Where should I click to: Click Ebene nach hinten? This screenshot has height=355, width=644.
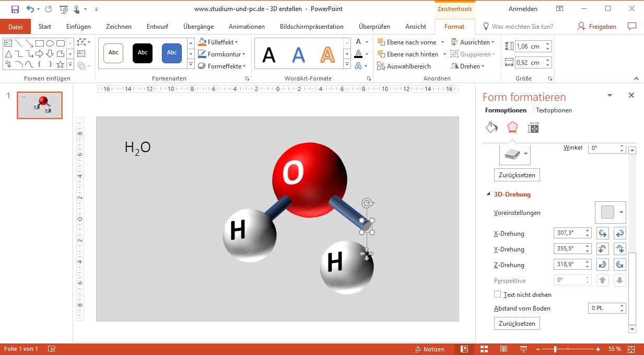coord(412,54)
